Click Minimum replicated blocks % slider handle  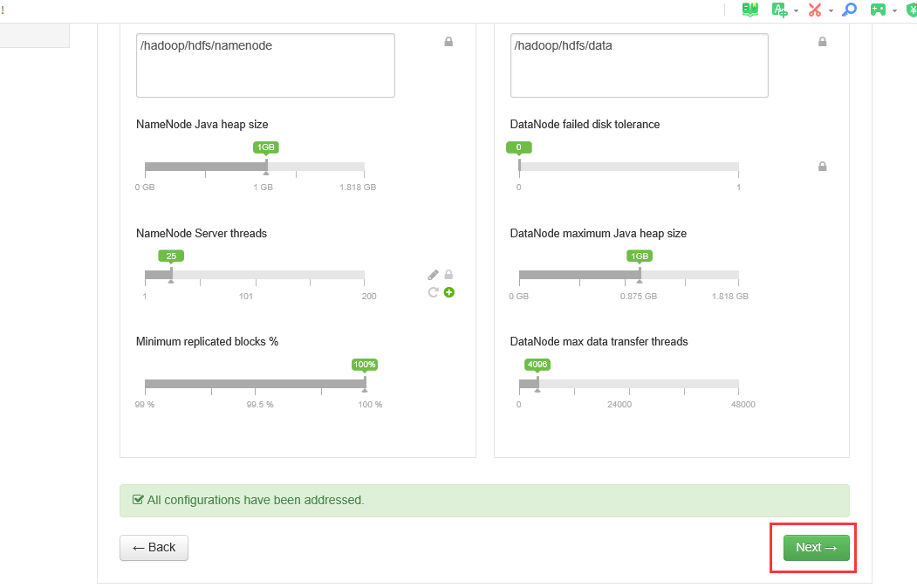pos(365,384)
